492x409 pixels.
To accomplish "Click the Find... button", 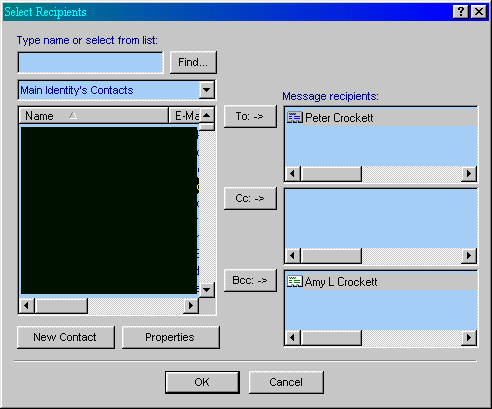I will 193,62.
